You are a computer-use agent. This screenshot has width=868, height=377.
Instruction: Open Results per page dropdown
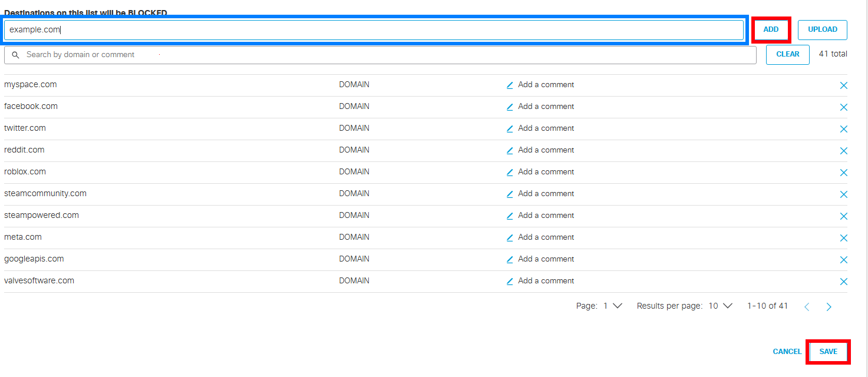point(720,306)
